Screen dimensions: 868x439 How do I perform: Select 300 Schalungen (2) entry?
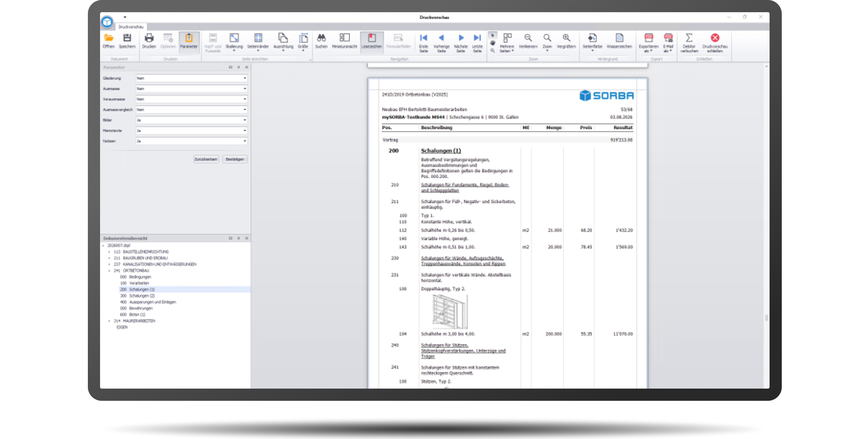(137, 296)
